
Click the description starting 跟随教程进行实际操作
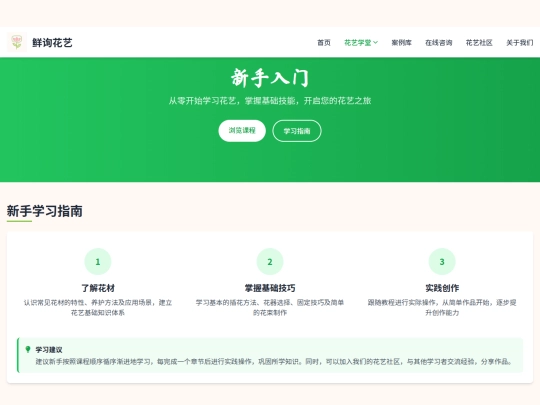pos(442,308)
